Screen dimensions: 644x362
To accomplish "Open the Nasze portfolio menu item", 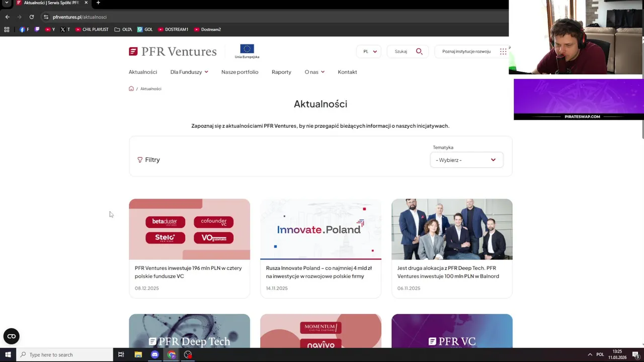I will [x=239, y=72].
